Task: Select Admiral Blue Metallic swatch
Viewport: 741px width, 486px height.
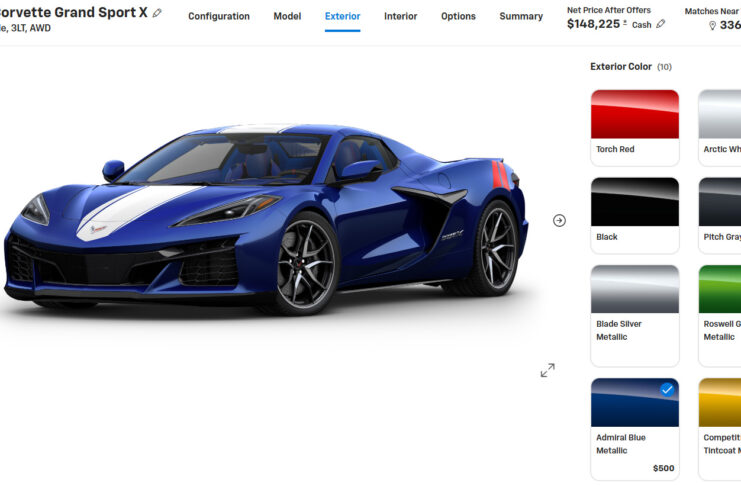Action: click(635, 429)
